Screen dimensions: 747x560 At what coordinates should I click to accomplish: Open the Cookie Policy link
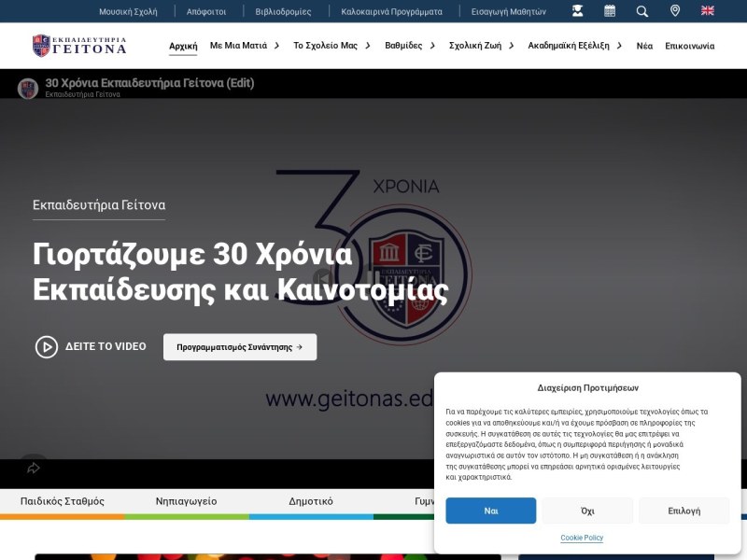click(x=582, y=538)
